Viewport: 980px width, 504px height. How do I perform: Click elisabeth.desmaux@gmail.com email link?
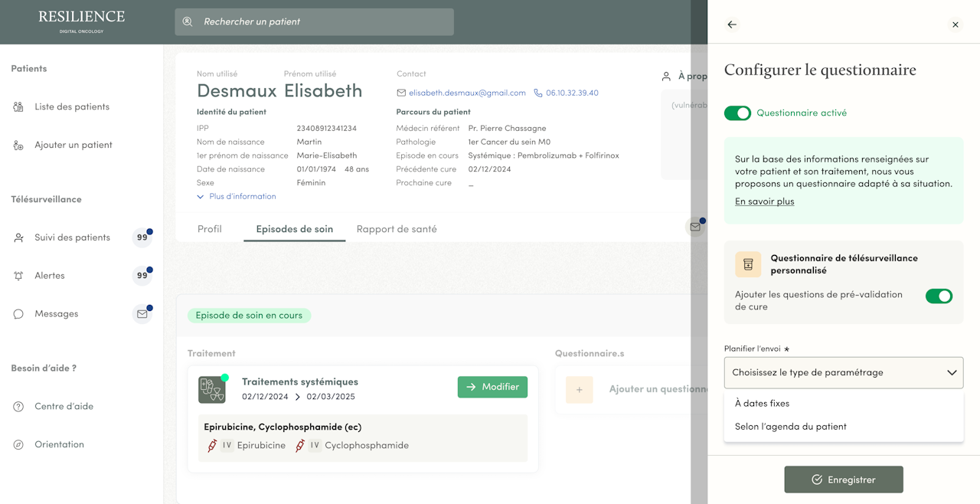[467, 93]
